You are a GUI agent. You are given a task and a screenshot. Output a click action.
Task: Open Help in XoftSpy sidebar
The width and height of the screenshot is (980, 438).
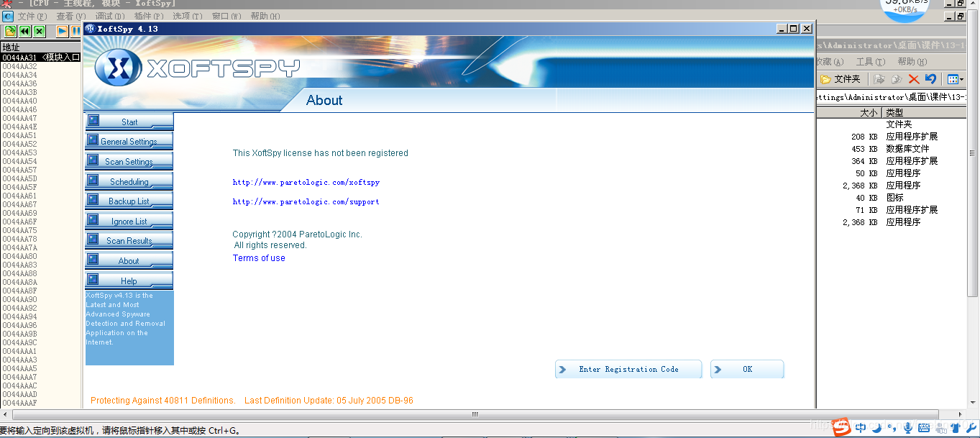129,281
